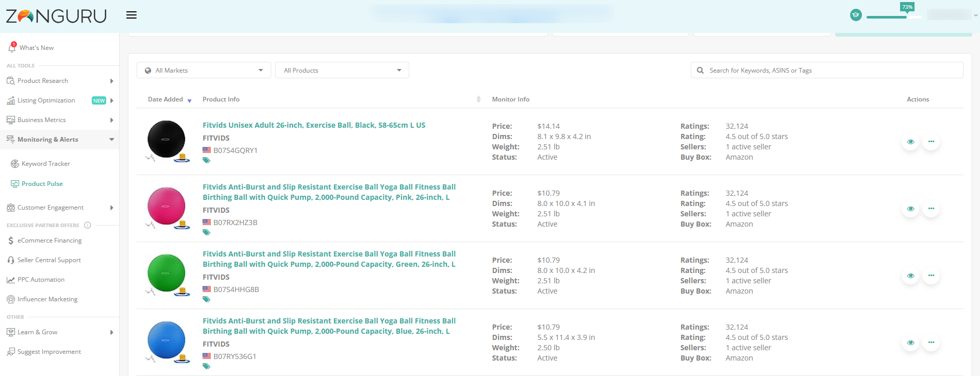The width and height of the screenshot is (980, 376).
Task: Sort by Product Info column arrows
Action: coord(478,99)
